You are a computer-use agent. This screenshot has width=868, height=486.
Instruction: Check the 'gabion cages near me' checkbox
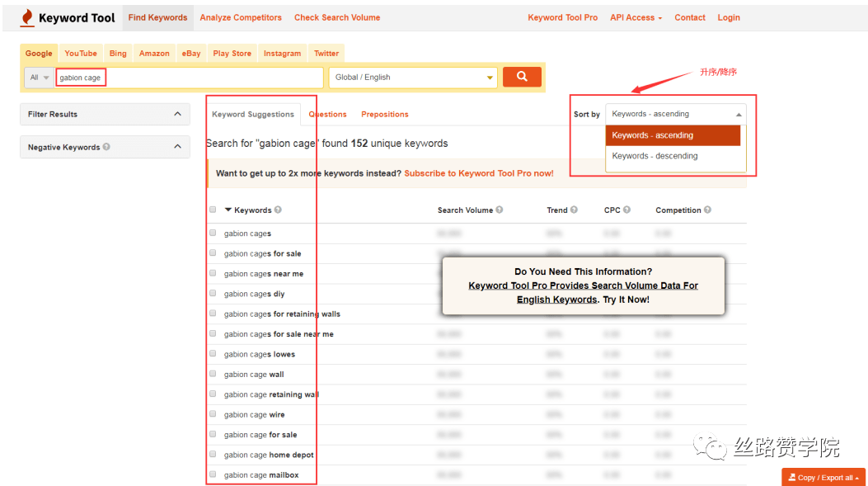coord(213,273)
